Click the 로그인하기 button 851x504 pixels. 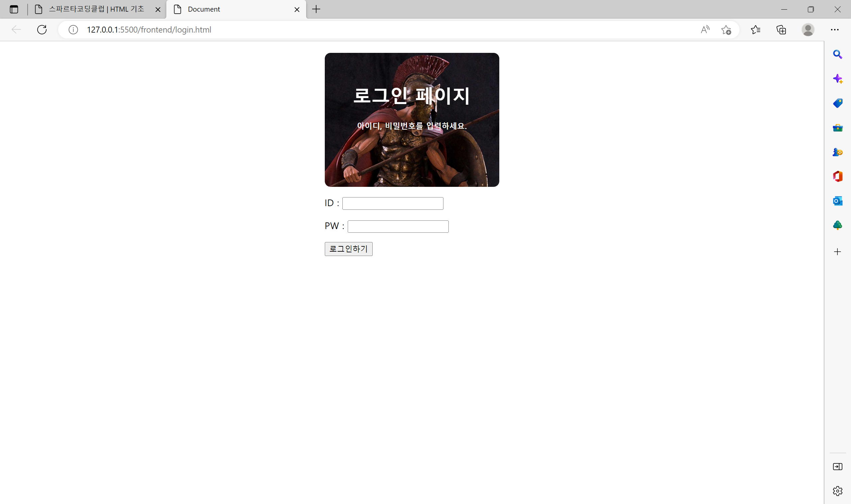pyautogui.click(x=348, y=249)
